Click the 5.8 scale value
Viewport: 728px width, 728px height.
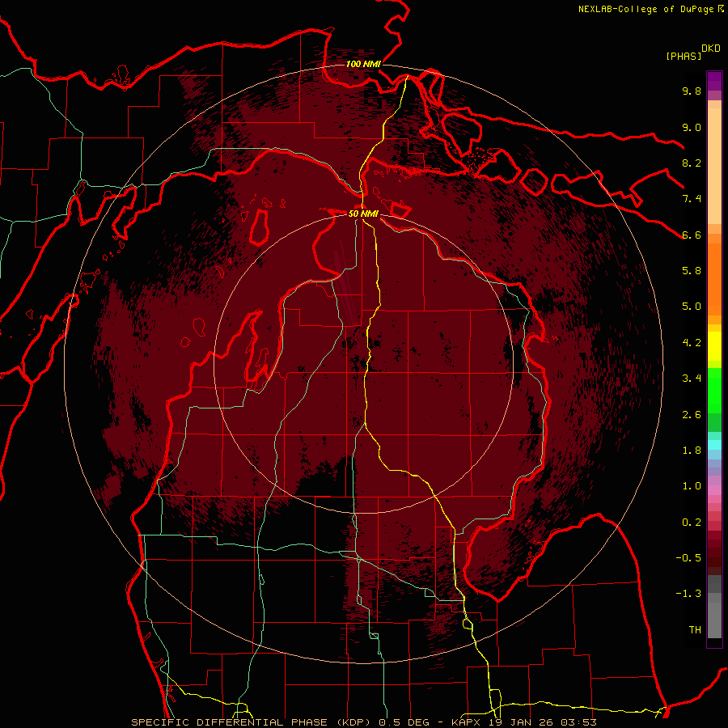[x=692, y=271]
